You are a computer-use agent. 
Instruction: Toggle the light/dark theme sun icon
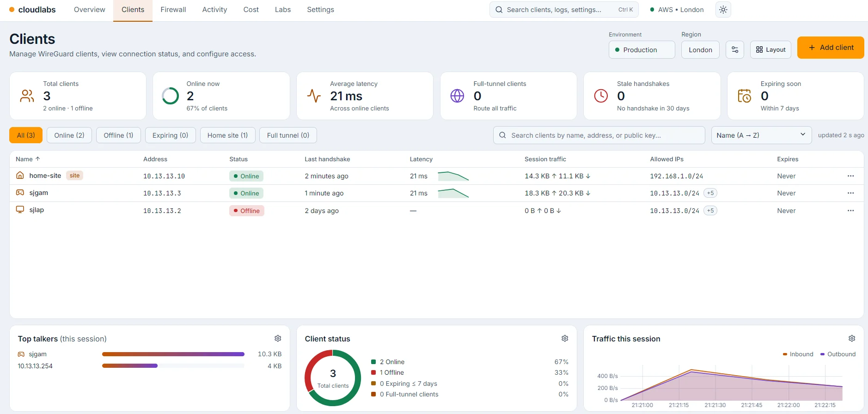pyautogui.click(x=723, y=10)
